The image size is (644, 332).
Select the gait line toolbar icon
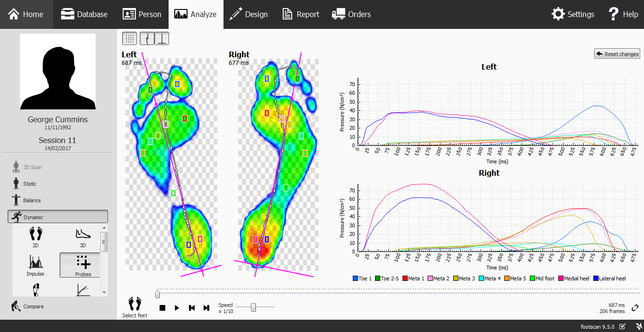click(x=147, y=38)
